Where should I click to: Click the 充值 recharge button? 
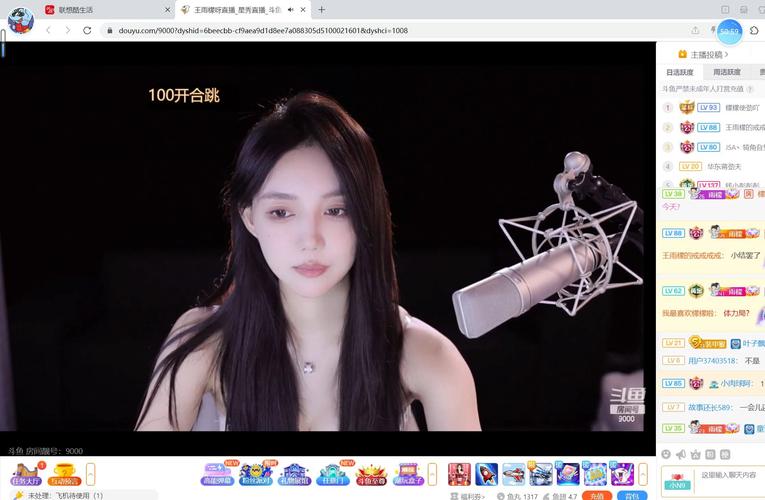[x=597, y=495]
